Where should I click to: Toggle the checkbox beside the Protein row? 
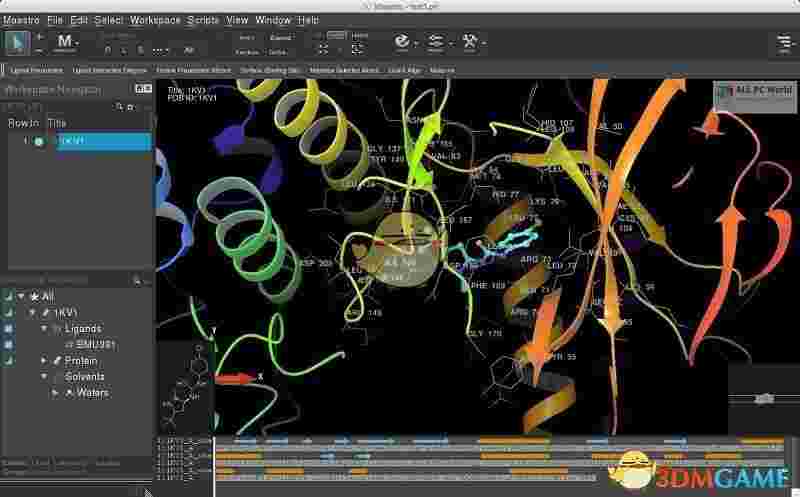9,360
